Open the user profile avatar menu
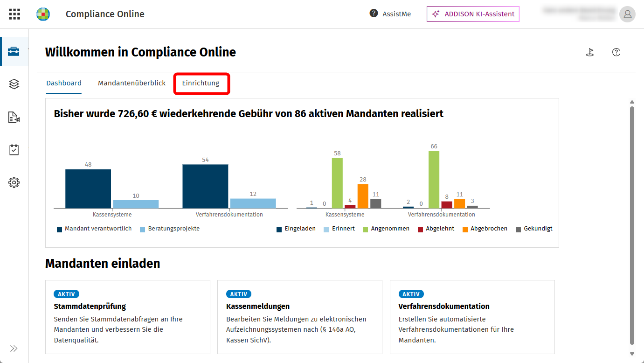 627,14
